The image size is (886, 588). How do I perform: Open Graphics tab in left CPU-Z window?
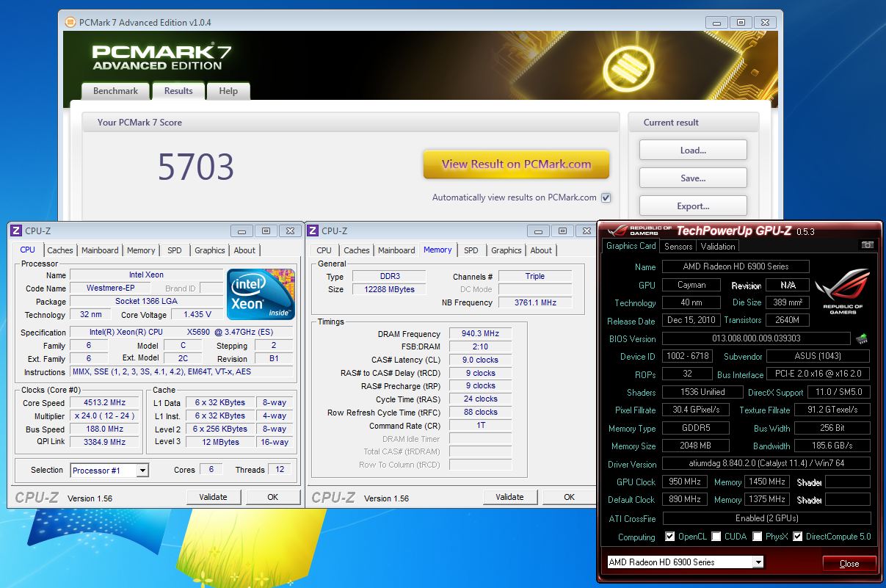pyautogui.click(x=210, y=250)
